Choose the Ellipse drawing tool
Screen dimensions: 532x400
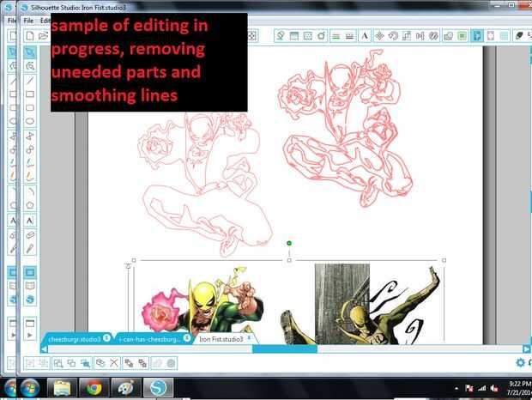tap(30, 121)
